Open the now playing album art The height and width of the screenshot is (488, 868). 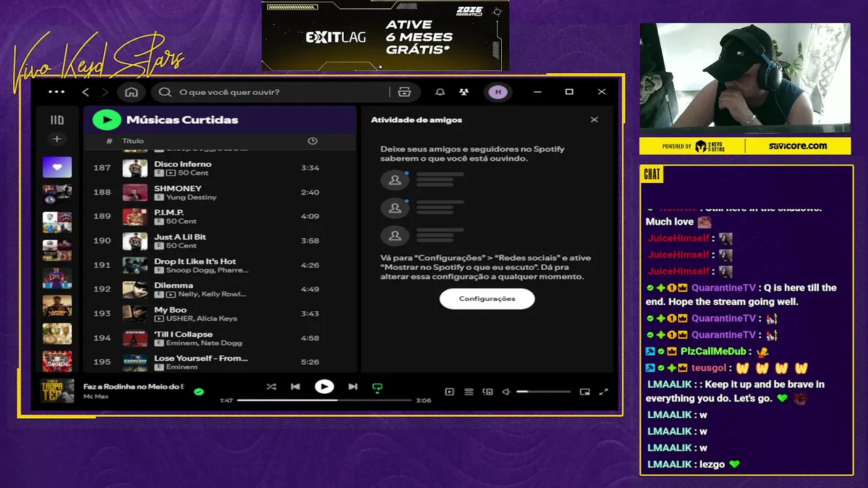click(57, 390)
